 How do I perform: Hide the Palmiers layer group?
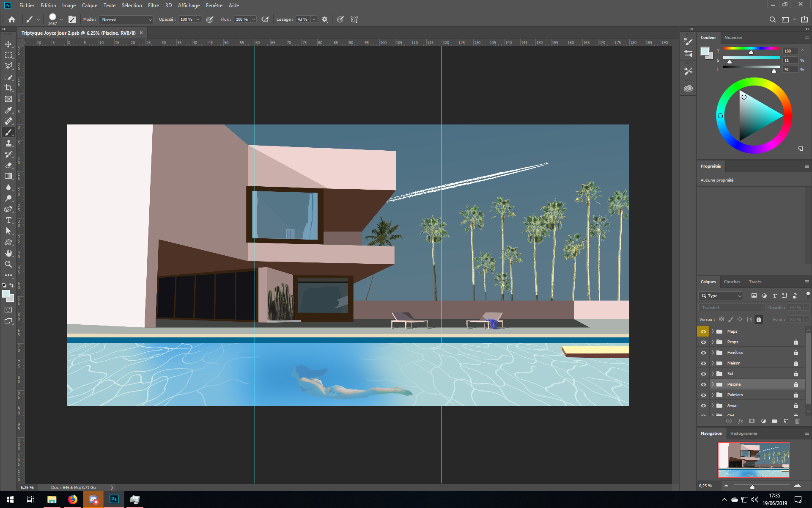tap(703, 395)
